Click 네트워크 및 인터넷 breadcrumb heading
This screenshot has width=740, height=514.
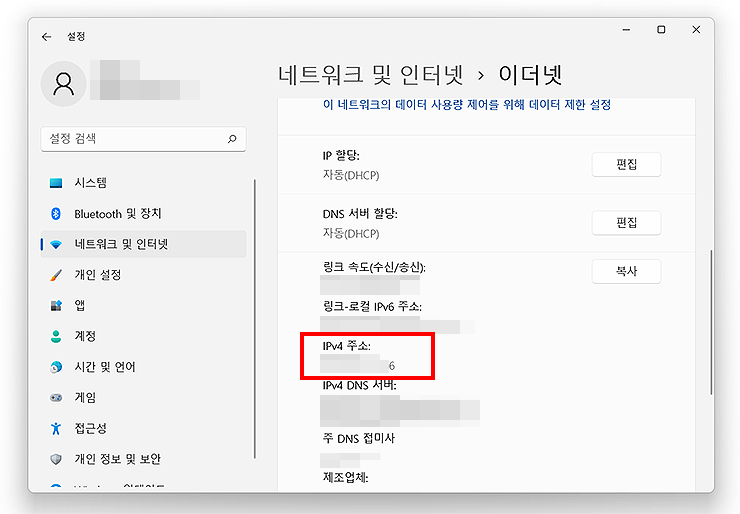tap(371, 75)
